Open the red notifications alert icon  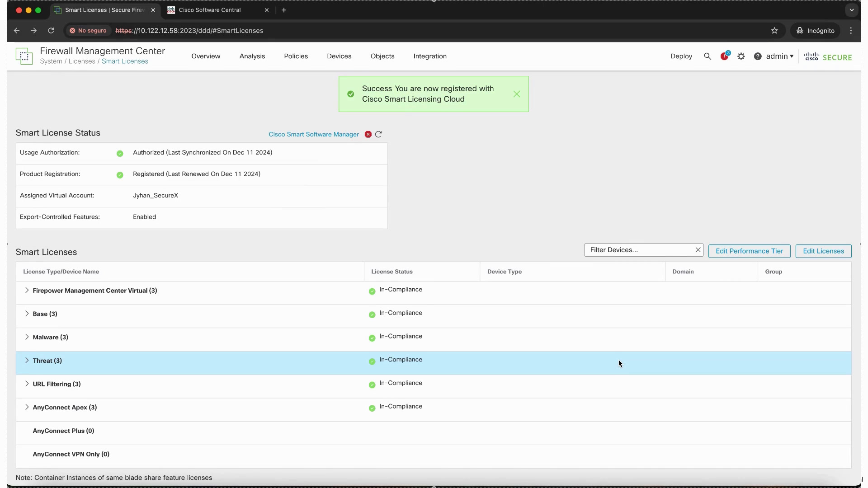tap(725, 56)
